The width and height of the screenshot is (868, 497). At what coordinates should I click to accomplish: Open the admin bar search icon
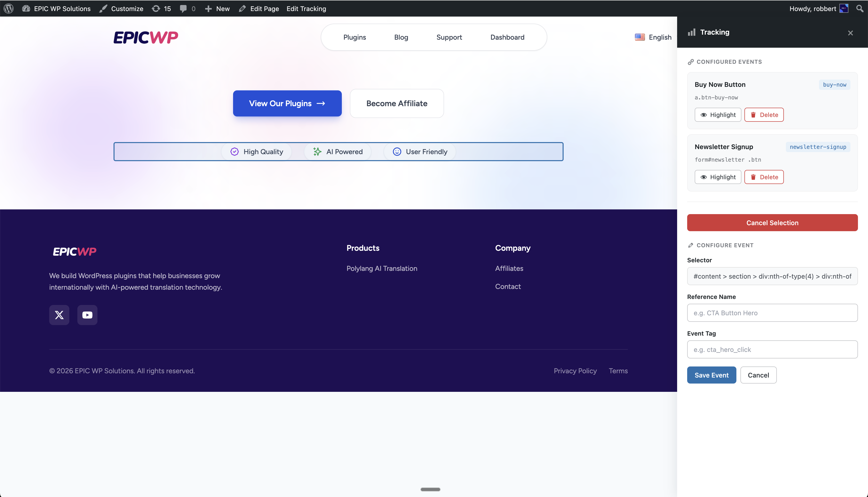click(860, 9)
